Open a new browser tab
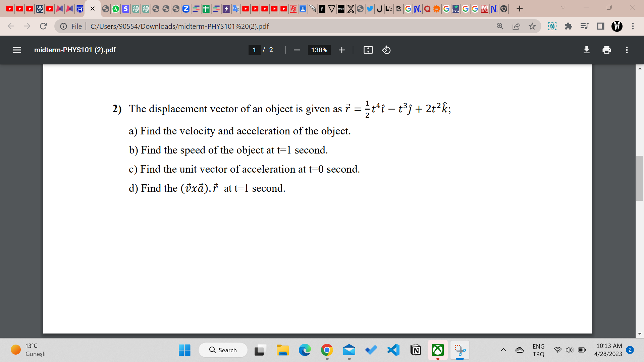Viewport: 644px width, 362px height. (x=520, y=9)
